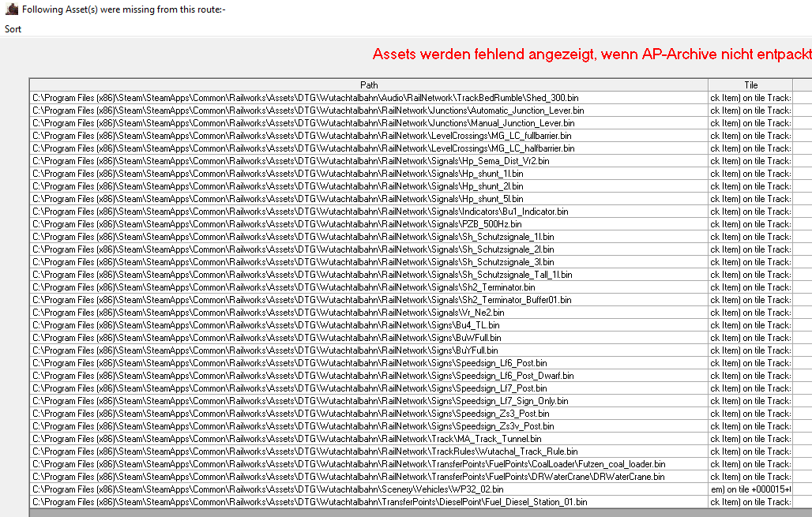Select the PZB_500Hz.bin row
The image size is (812, 517).
click(369, 224)
